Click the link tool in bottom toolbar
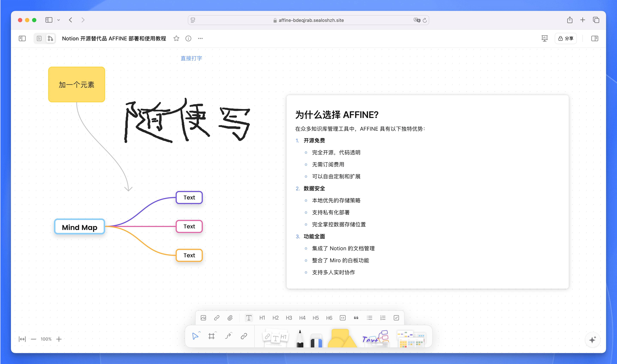The height and width of the screenshot is (364, 617). click(x=244, y=336)
